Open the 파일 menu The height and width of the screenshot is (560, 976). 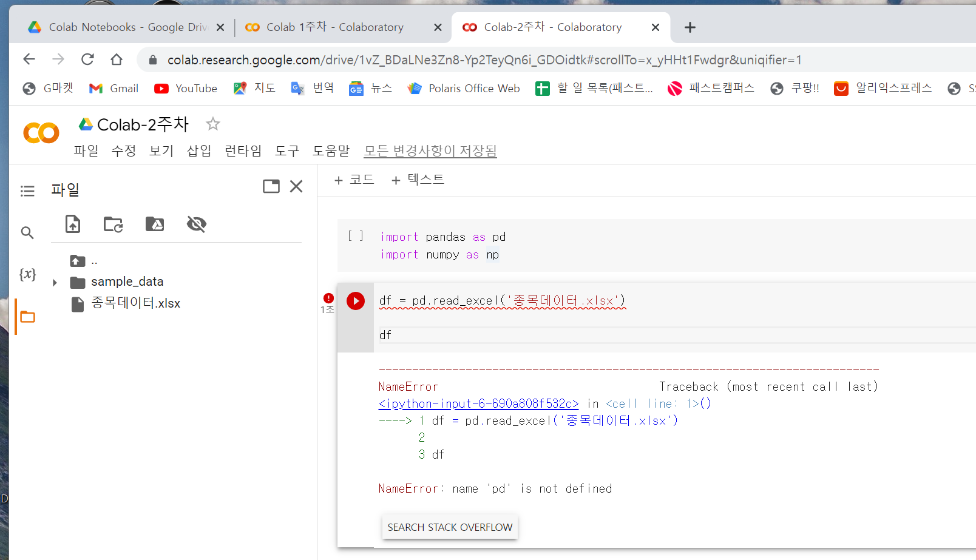pyautogui.click(x=86, y=150)
